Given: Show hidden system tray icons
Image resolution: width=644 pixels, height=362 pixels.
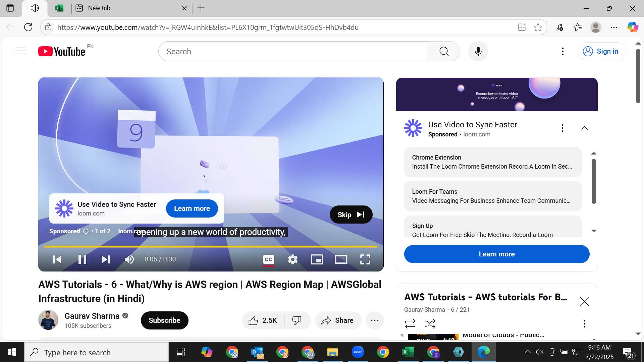Looking at the screenshot, I should coord(528,352).
